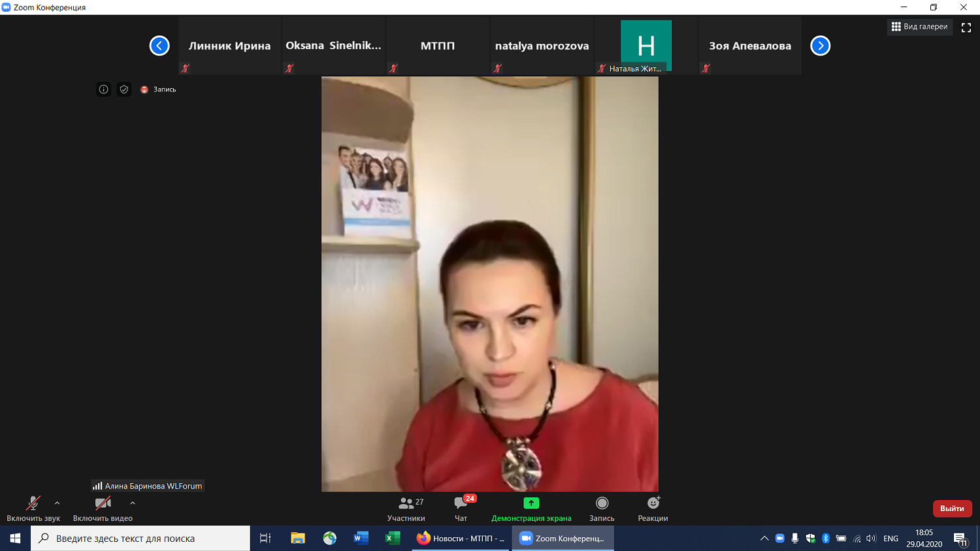Open the volume speaker tray icon
Viewport: 980px width, 551px height.
871,539
